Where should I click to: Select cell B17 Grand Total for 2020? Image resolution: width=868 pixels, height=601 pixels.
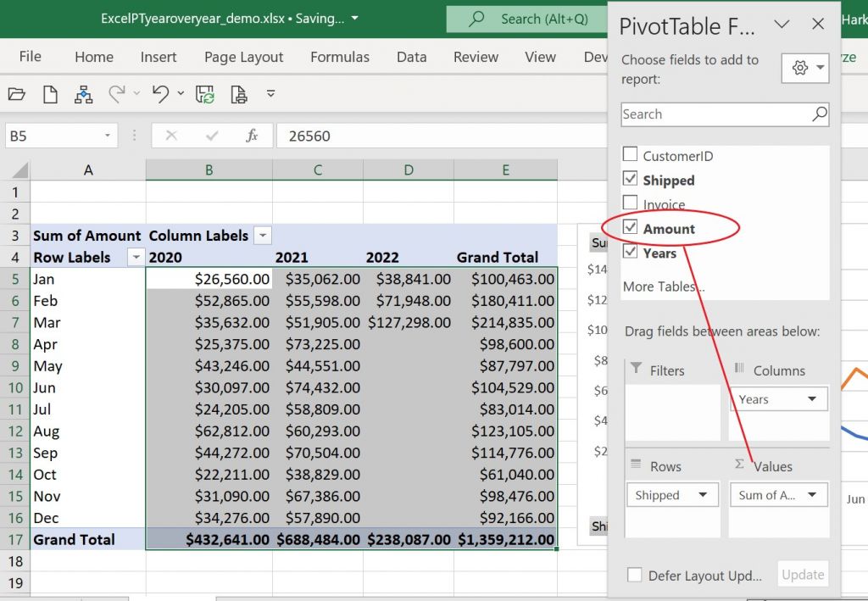click(x=209, y=539)
